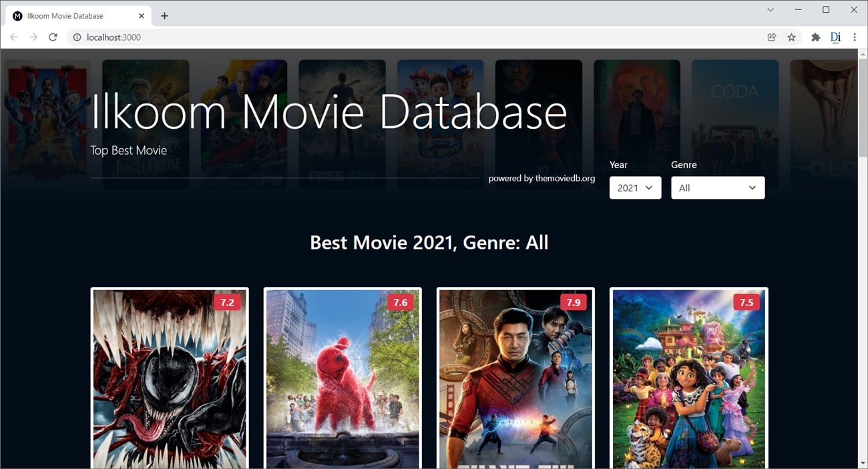Click the Ilkoom Movie Database heading
The image size is (868, 469).
click(329, 111)
